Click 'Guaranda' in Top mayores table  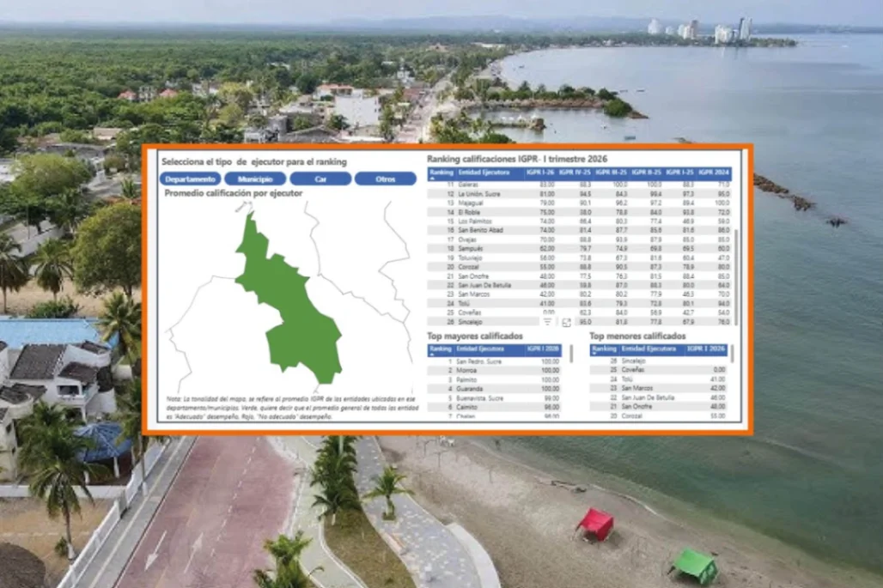click(469, 390)
